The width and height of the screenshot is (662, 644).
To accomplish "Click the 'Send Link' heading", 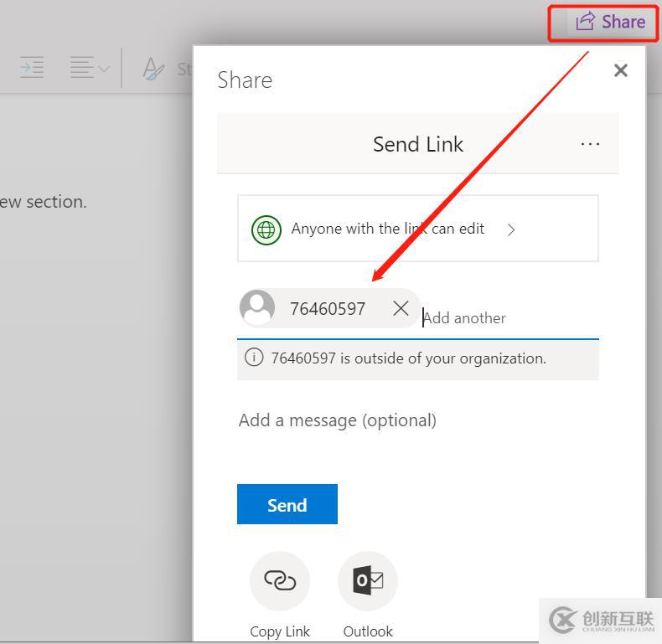I will 418,144.
